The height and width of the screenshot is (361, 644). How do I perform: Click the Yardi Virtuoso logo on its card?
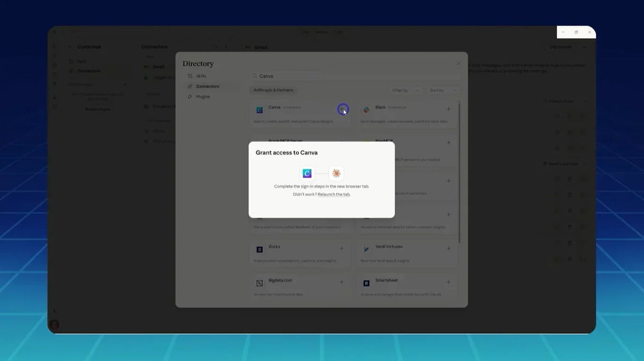point(367,249)
